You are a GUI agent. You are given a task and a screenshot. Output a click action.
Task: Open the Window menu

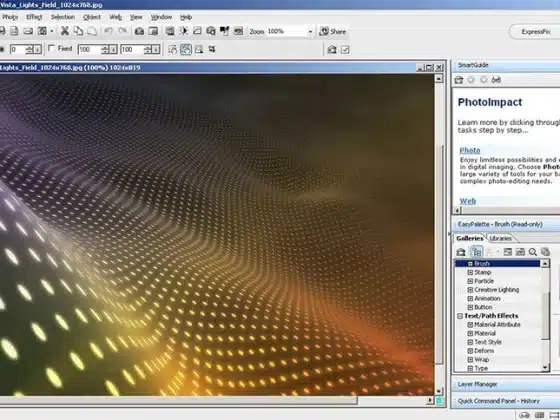(161, 17)
